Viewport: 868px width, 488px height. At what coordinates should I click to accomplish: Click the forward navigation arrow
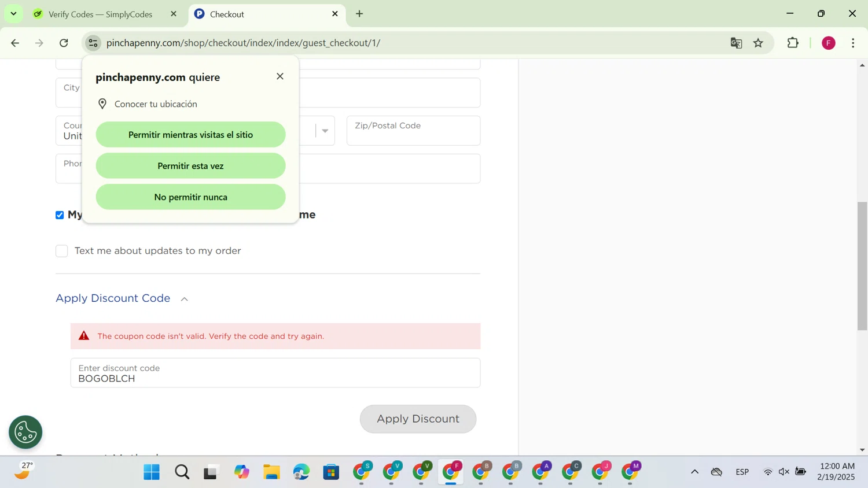tap(39, 43)
